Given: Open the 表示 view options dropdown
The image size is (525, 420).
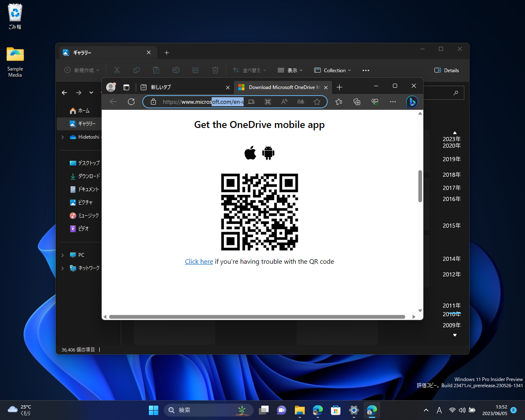Looking at the screenshot, I should [290, 70].
